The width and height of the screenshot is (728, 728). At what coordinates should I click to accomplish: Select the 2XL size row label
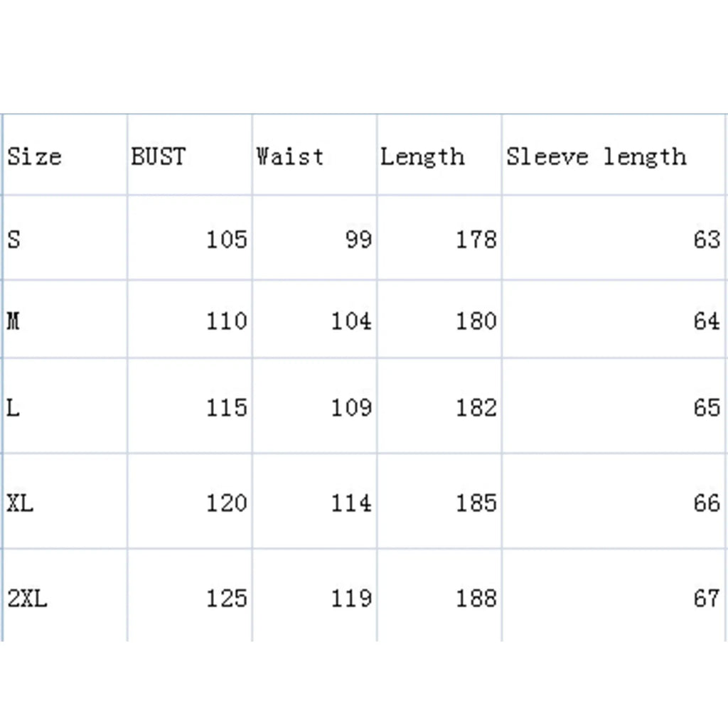(x=27, y=599)
